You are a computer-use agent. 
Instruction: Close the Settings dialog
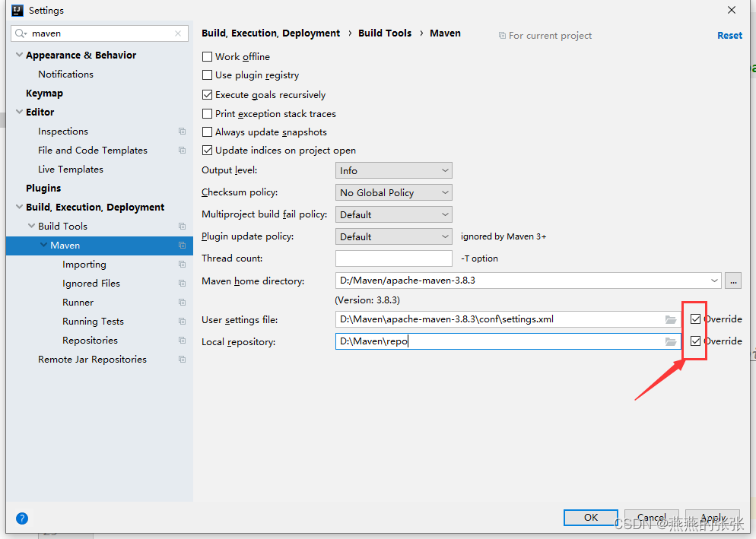pos(732,10)
